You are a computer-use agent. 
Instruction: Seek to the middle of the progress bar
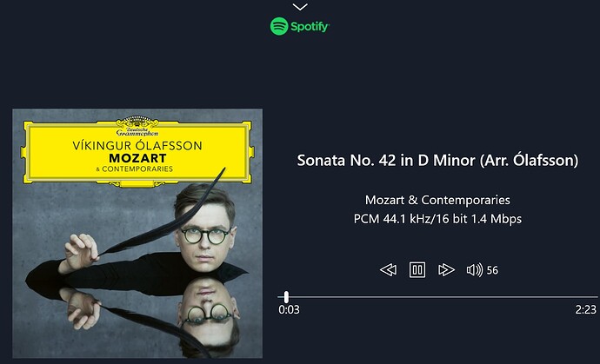tap(437, 297)
